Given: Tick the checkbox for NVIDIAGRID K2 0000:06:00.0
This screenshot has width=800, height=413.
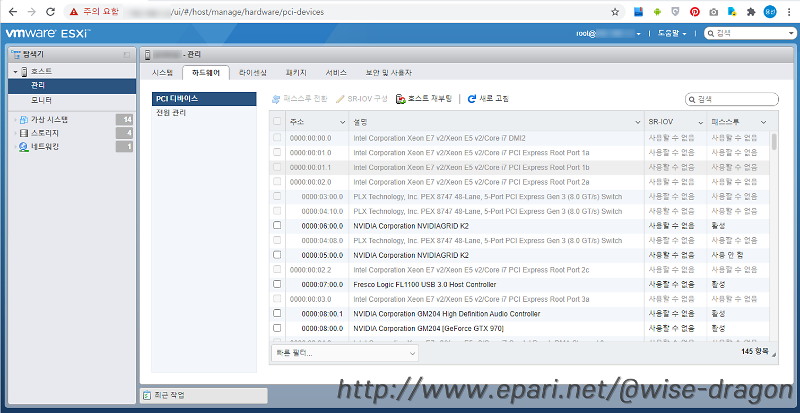Looking at the screenshot, I should coord(277,225).
